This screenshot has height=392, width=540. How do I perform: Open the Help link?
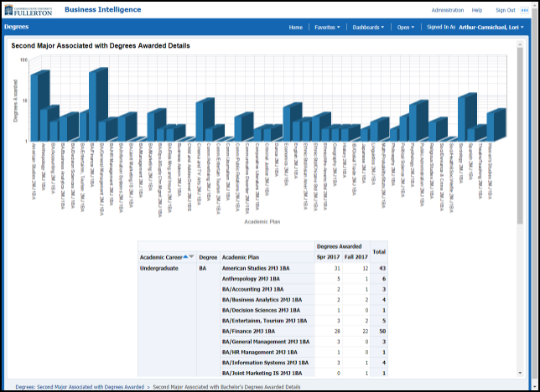477,10
